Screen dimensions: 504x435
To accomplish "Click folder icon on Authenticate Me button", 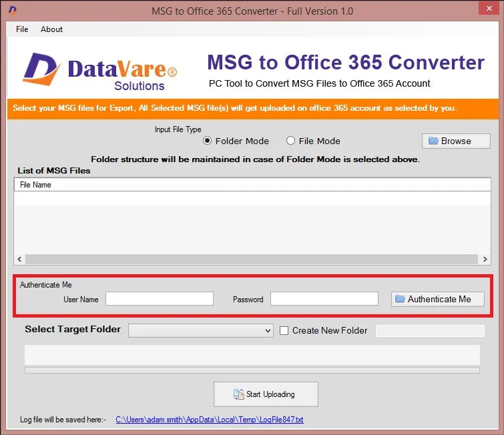I will point(400,299).
